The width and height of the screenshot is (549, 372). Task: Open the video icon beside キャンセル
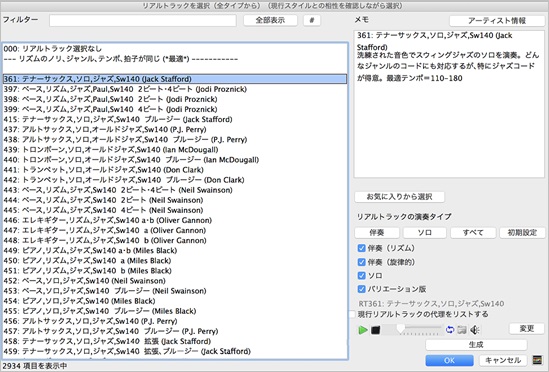click(537, 360)
